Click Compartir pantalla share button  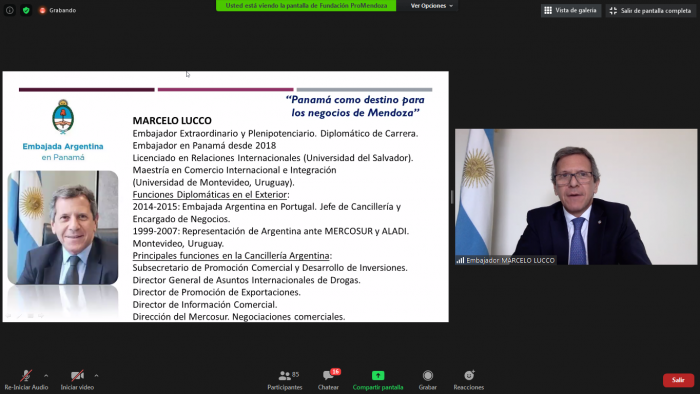coord(378,381)
